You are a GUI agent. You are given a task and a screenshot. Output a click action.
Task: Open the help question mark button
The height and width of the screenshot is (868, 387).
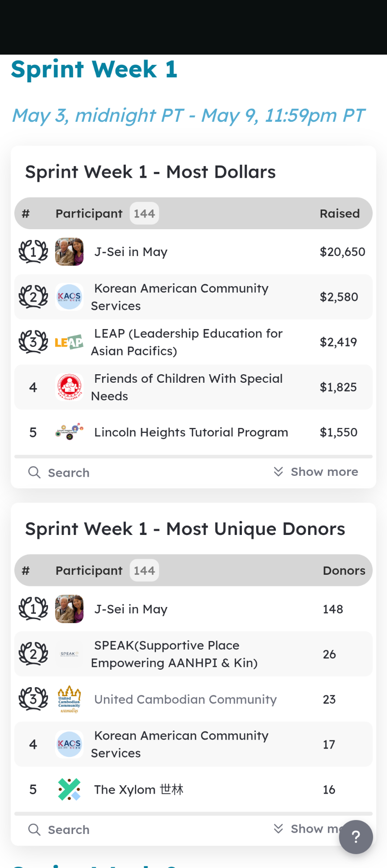[x=356, y=837]
